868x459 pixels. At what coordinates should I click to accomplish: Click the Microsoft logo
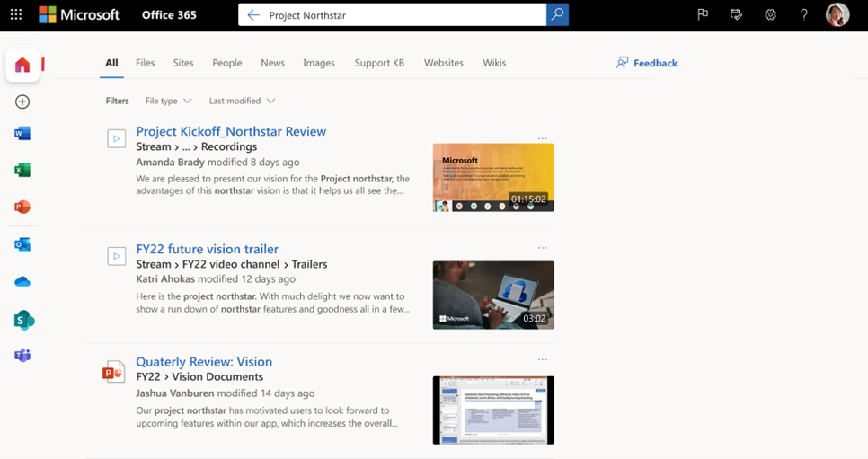pos(79,15)
